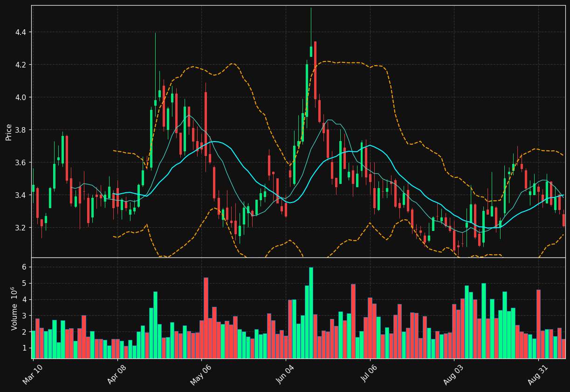Click the 3.2 price axis tick label
The image size is (570, 392).
tap(21, 228)
